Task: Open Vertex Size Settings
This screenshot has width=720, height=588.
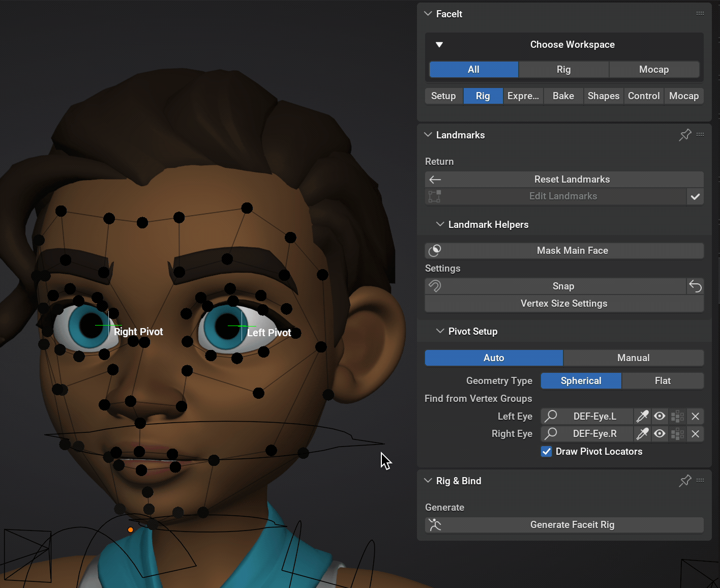Action: [563, 303]
